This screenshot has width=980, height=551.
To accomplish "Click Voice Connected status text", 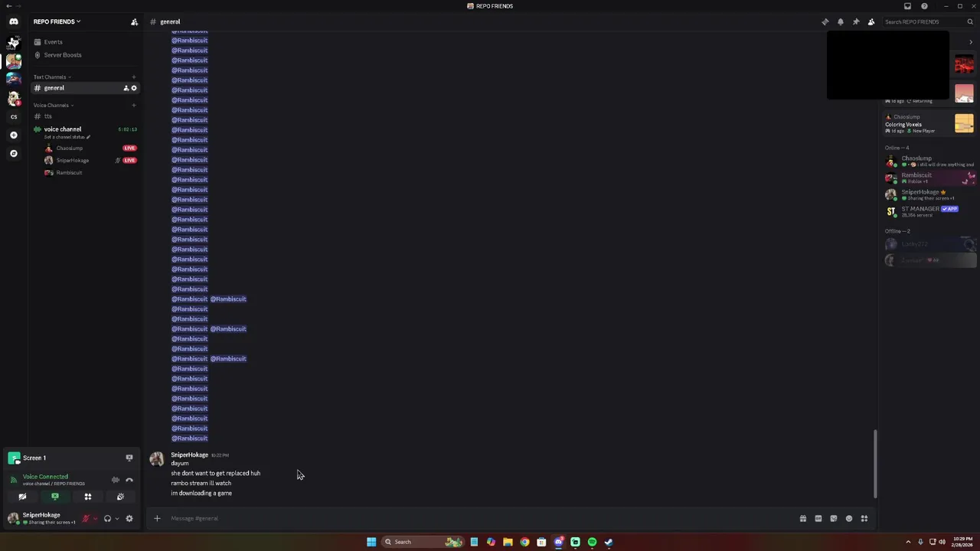I will click(45, 477).
